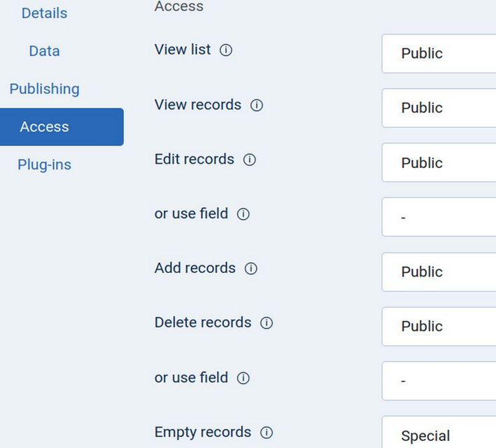The height and width of the screenshot is (448, 496).
Task: Open the 'or use field' dropdown below Edit records
Action: (x=439, y=217)
